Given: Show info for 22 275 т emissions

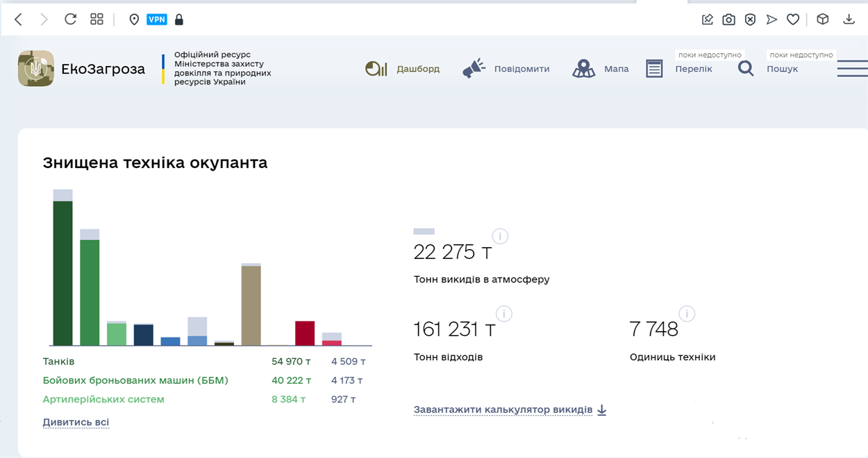Looking at the screenshot, I should coord(500,237).
